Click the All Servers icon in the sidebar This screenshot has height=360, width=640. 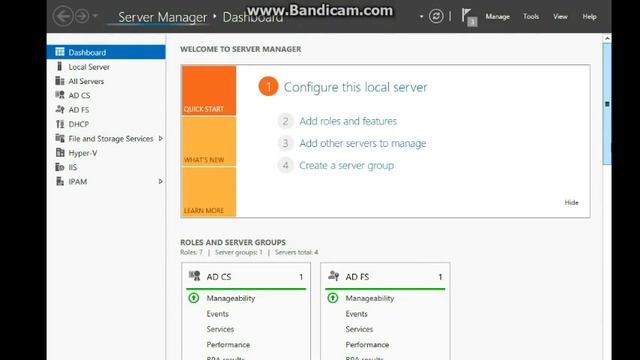tap(60, 81)
